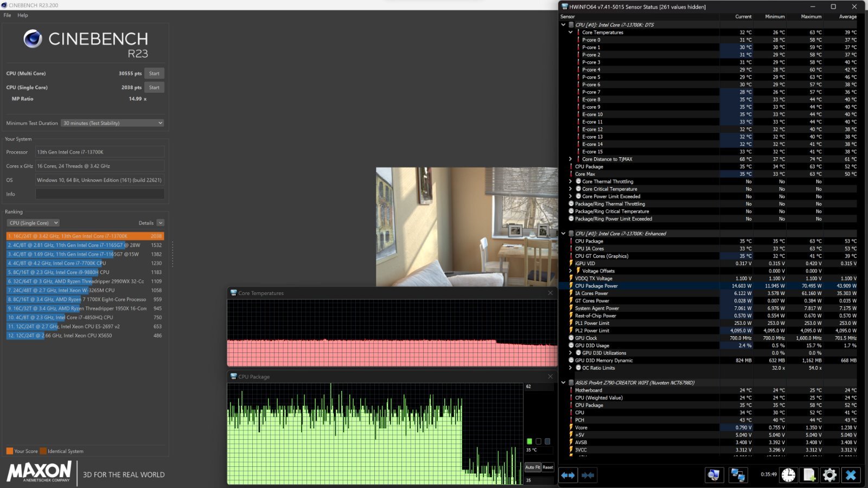Open the HWiNFO find sensors magnifier icon
This screenshot has height=488, width=868.
click(x=714, y=476)
